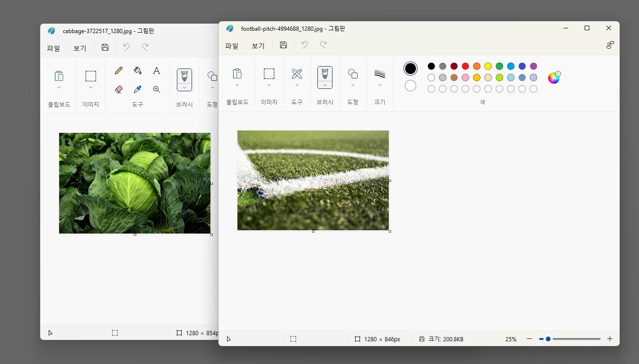The height and width of the screenshot is (364, 639).
Task: Click redo arrow in football-pitch window
Action: tap(324, 45)
